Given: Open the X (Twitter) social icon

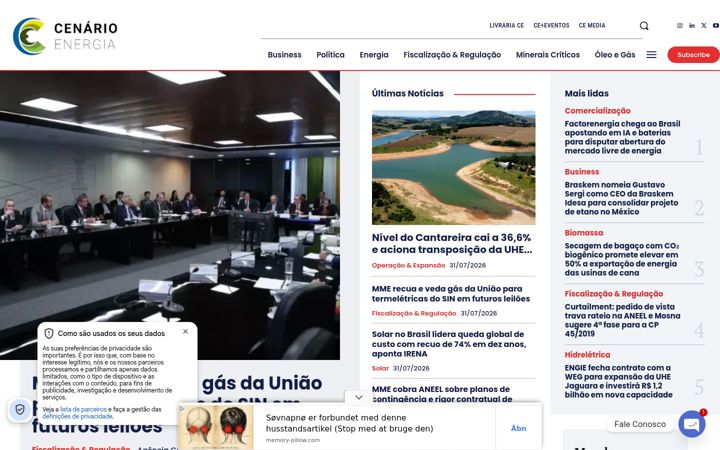Looking at the screenshot, I should [x=703, y=26].
